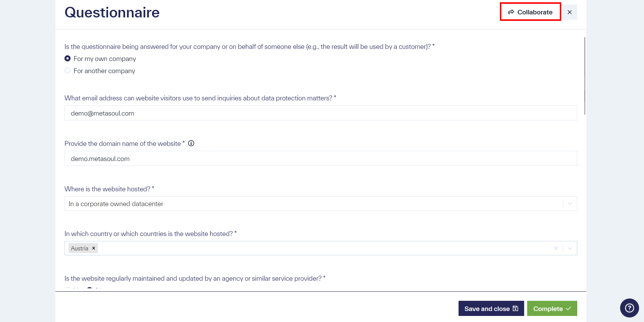Click the data protection email input field
Viewport: 644px width, 322px height.
(265, 113)
